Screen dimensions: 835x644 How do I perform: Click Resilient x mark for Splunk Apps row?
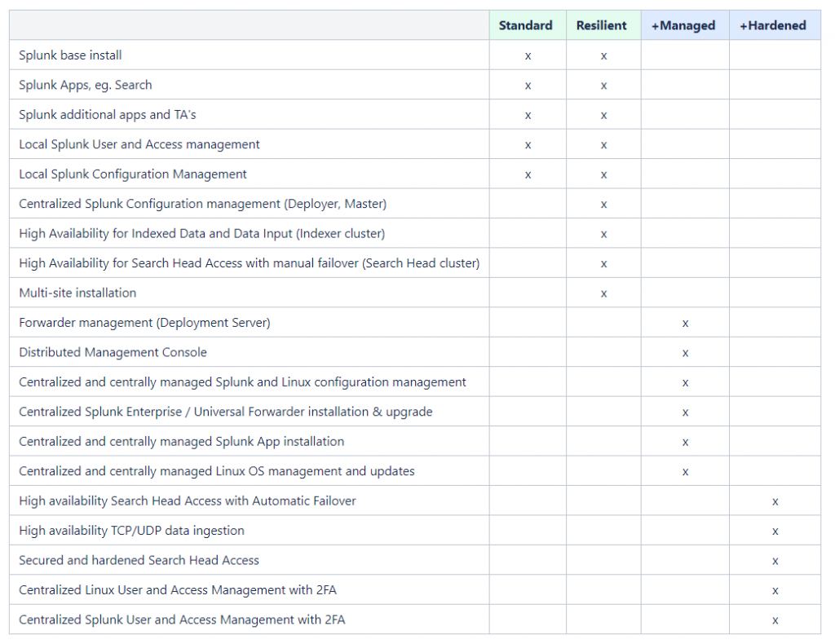click(x=603, y=86)
